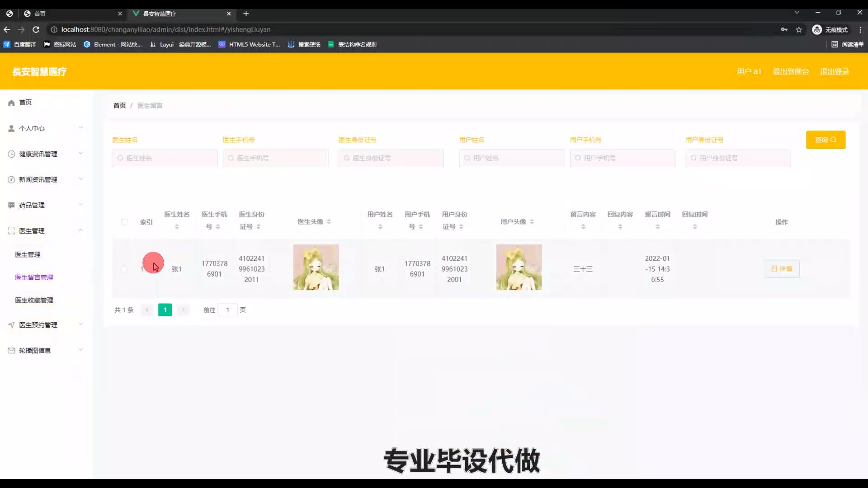Image resolution: width=868 pixels, height=488 pixels.
Task: Reload the page with the browser refresh icon
Action: coord(36,29)
